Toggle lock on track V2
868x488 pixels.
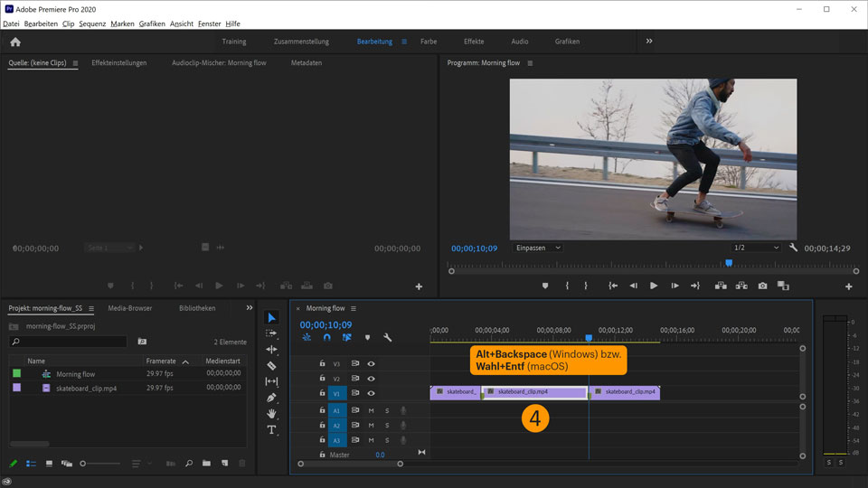point(322,379)
